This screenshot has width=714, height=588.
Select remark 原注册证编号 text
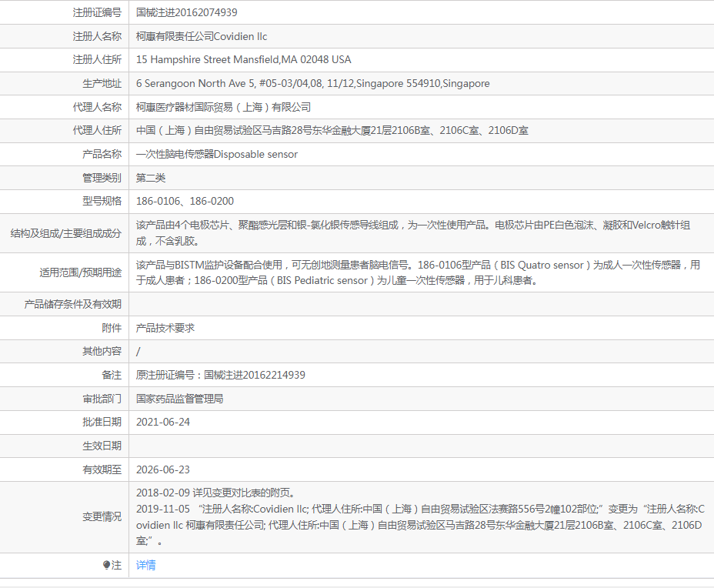click(220, 375)
